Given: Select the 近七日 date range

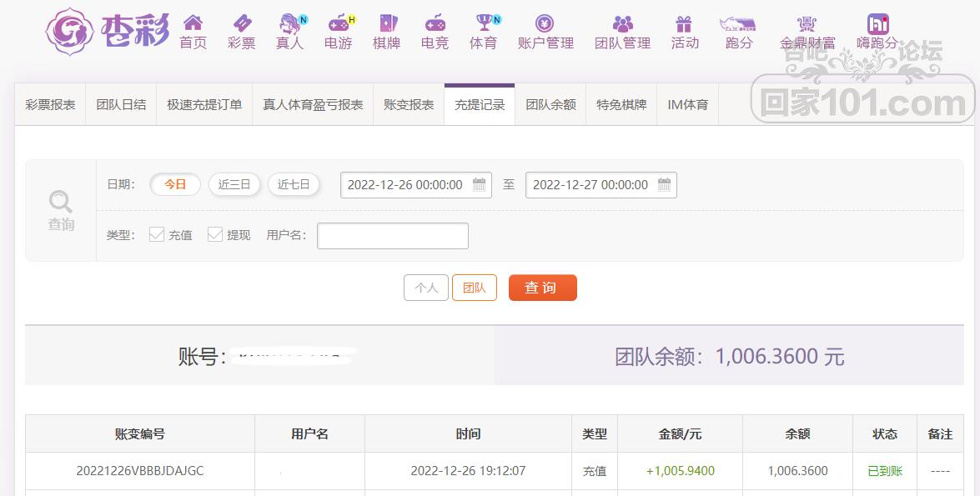Looking at the screenshot, I should (293, 184).
